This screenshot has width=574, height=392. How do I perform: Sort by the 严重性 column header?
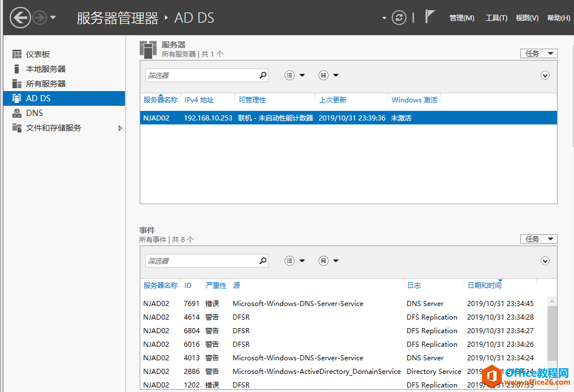[x=215, y=286]
